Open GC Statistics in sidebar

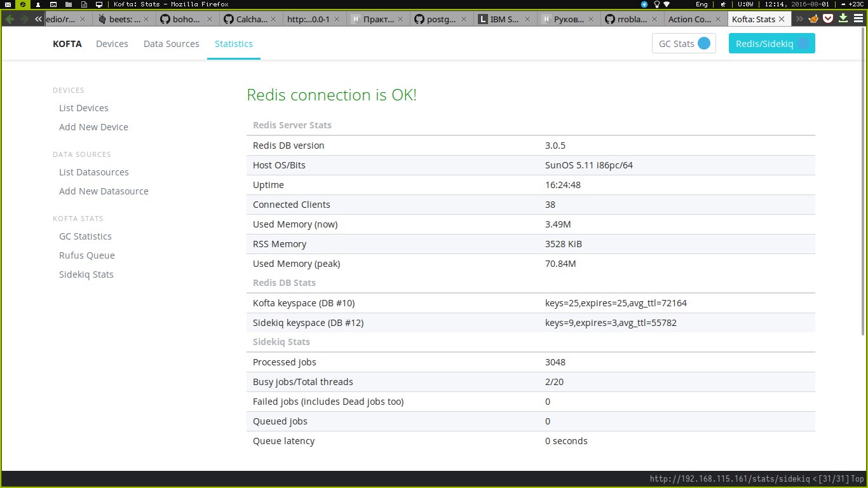[85, 236]
